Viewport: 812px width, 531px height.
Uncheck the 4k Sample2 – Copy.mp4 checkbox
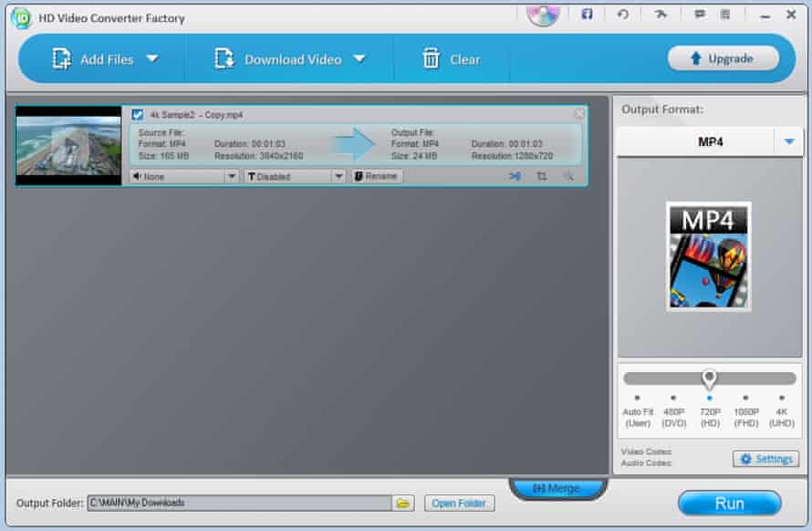pyautogui.click(x=138, y=115)
